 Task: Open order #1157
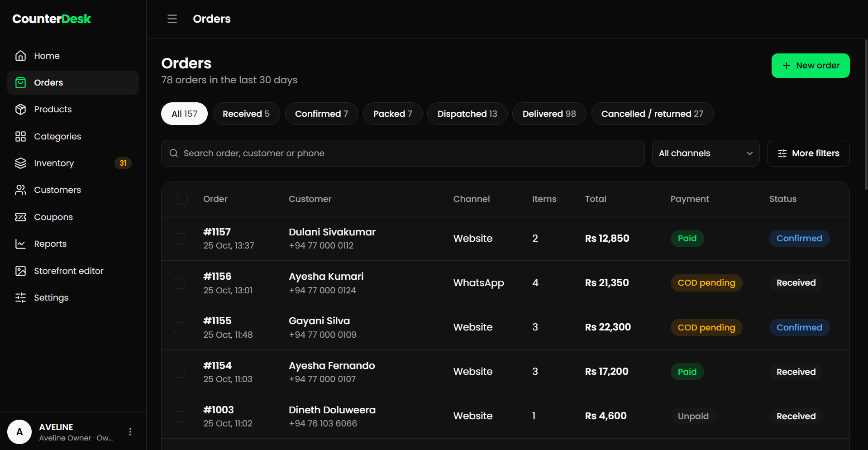pyautogui.click(x=217, y=232)
